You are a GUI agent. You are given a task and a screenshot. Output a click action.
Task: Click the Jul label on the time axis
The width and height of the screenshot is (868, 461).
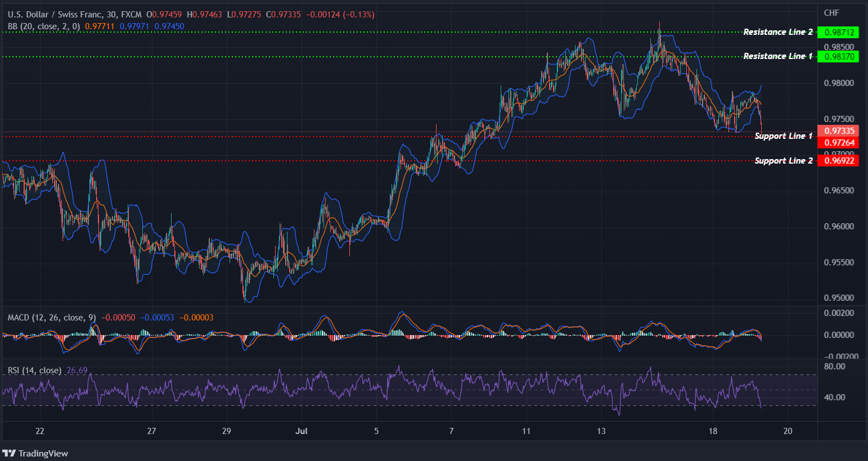[302, 431]
